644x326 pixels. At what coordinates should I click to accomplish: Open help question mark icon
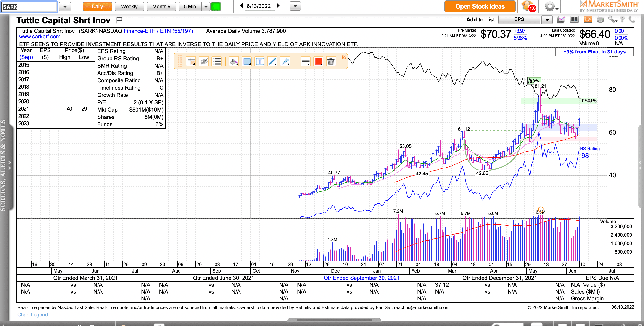click(x=622, y=19)
